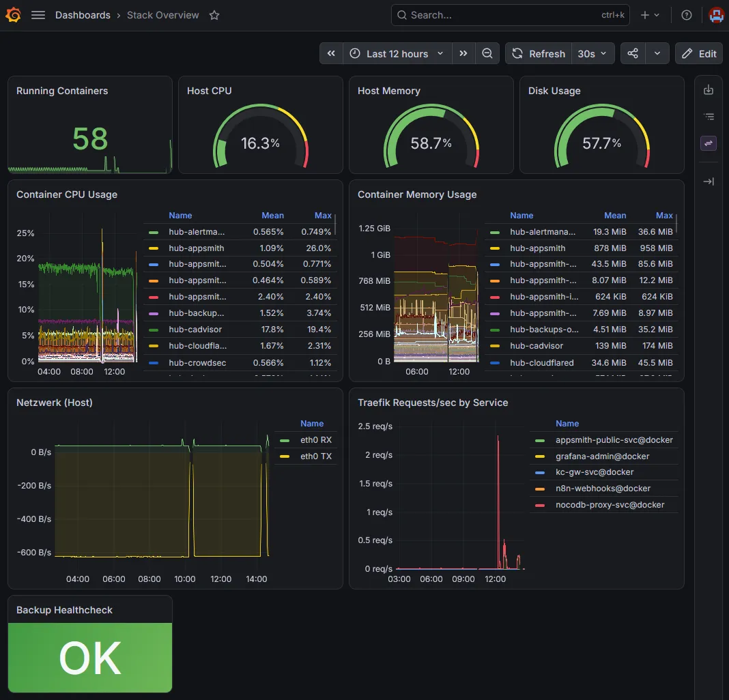Open the 30s refresh interval dropdown
Screen dimensions: 729x700
coord(592,53)
